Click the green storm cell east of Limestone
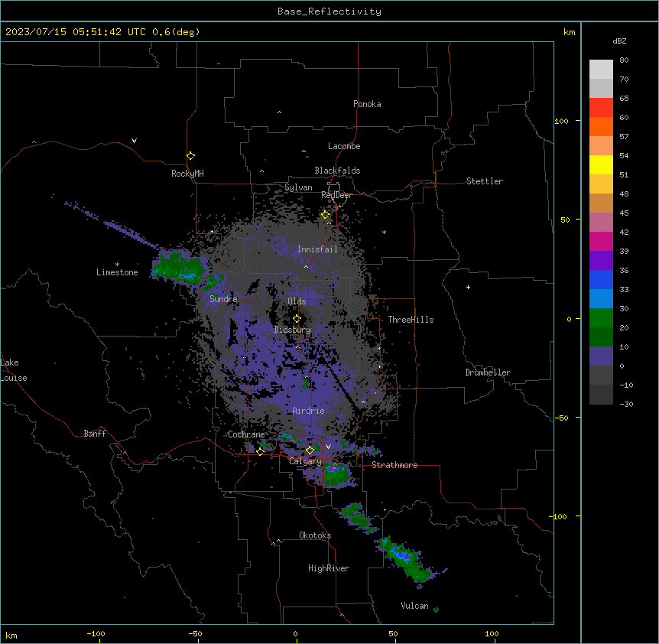The width and height of the screenshot is (659, 644). click(179, 266)
